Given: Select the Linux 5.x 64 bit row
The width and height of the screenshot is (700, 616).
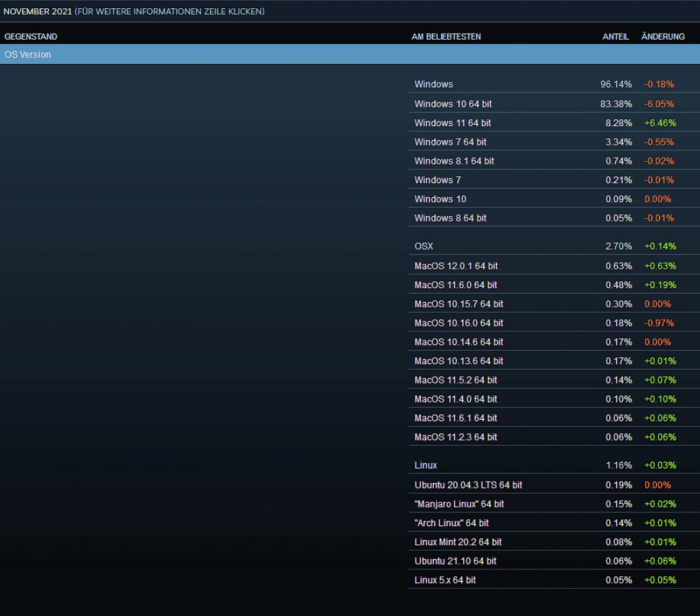Looking at the screenshot, I should (554, 580).
